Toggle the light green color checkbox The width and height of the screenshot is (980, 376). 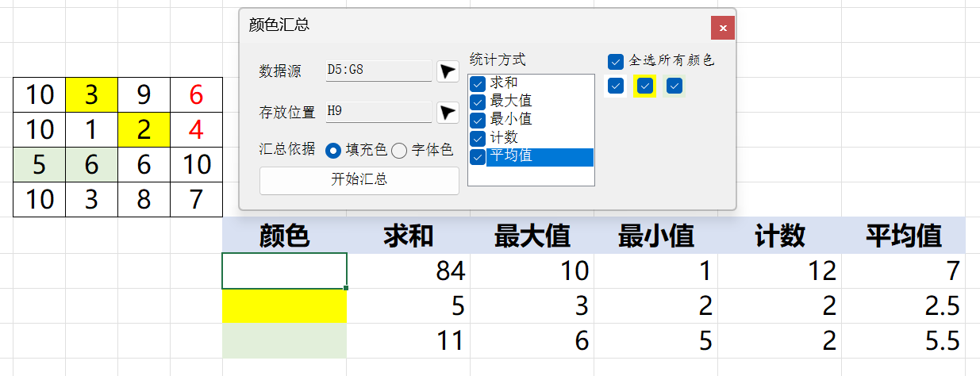pos(674,86)
